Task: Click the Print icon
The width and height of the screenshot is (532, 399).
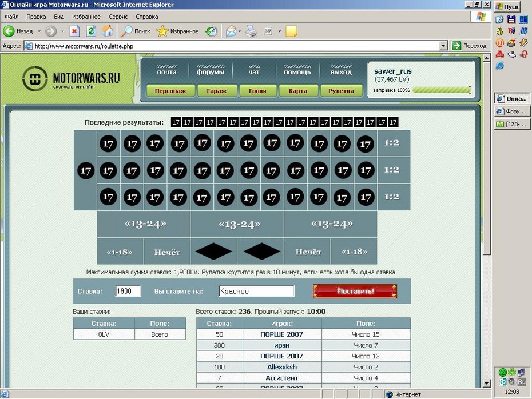Action: pyautogui.click(x=251, y=31)
